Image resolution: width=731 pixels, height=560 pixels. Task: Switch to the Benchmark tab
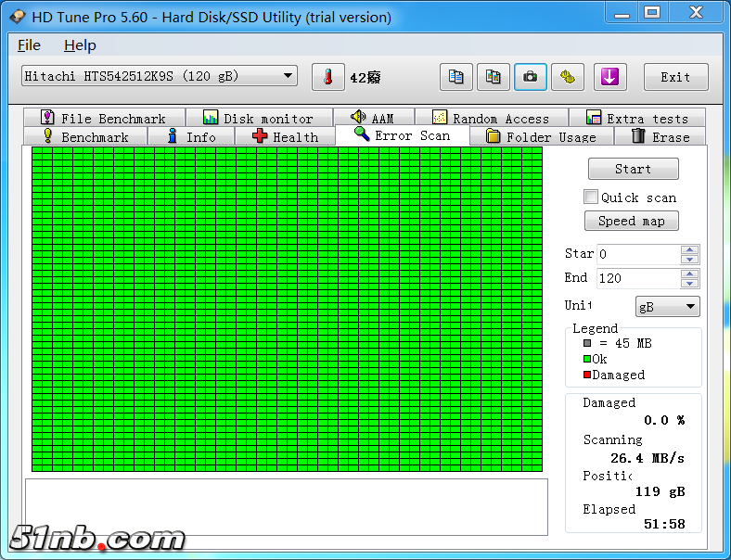[x=85, y=137]
